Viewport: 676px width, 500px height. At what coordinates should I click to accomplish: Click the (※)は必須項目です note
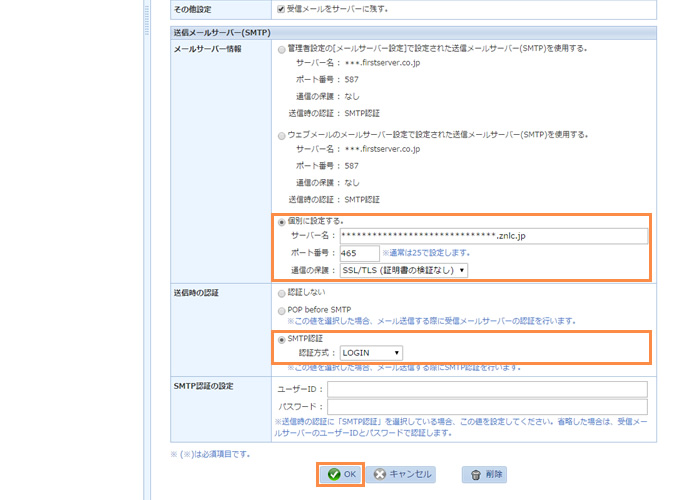coord(210,454)
